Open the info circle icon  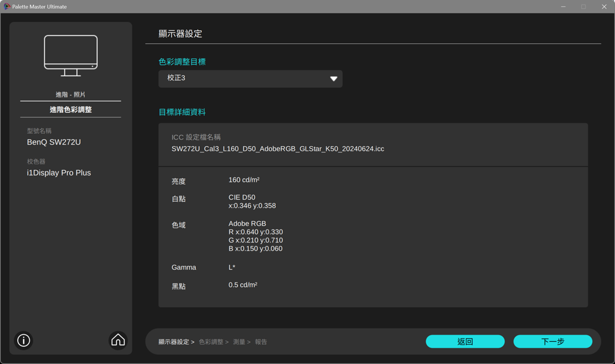coord(24,340)
